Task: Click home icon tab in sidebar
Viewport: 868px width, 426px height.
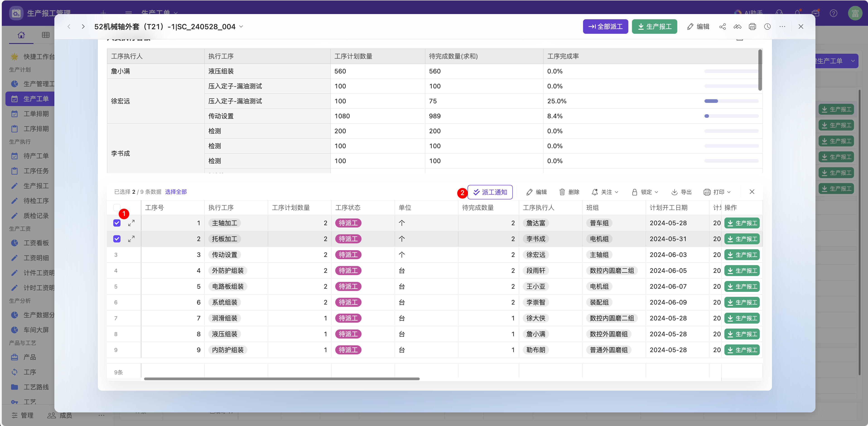Action: pos(21,35)
